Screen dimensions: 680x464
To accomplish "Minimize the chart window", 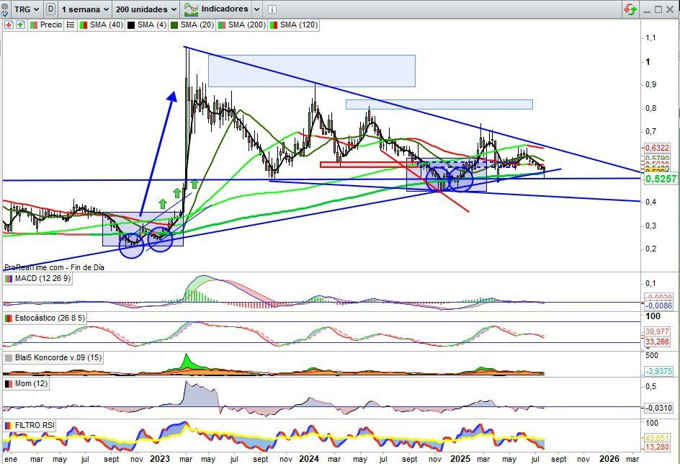I will 647,10.
